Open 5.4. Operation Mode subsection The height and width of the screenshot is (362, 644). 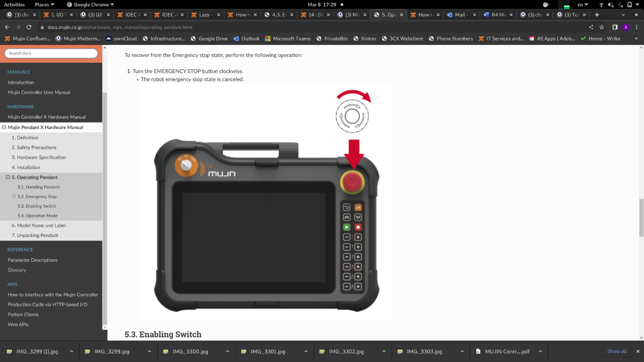(x=37, y=216)
